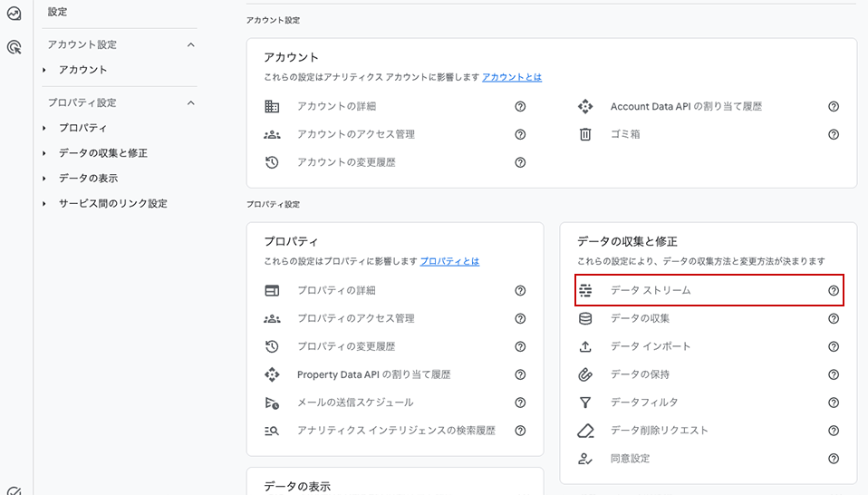Open help for Account Data API の割り当て履歴
The image size is (868, 495).
coord(834,106)
